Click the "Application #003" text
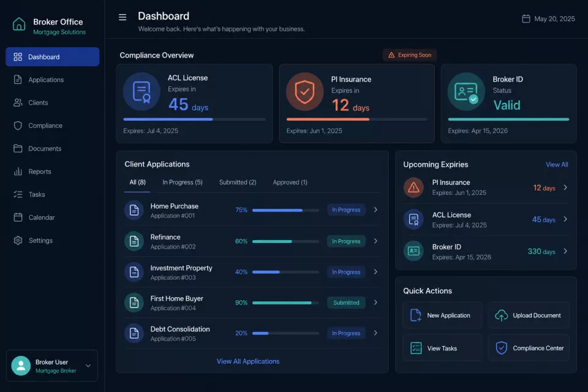The height and width of the screenshot is (392, 588). [173, 277]
